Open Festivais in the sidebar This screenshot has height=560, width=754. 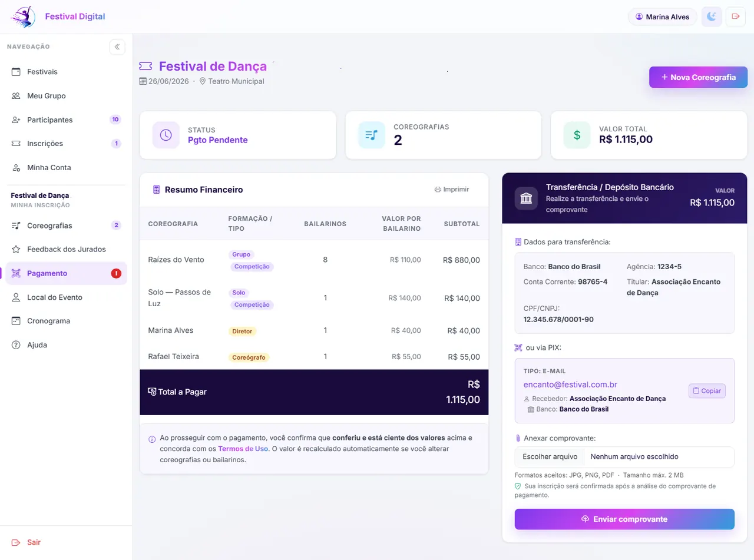click(x=66, y=72)
